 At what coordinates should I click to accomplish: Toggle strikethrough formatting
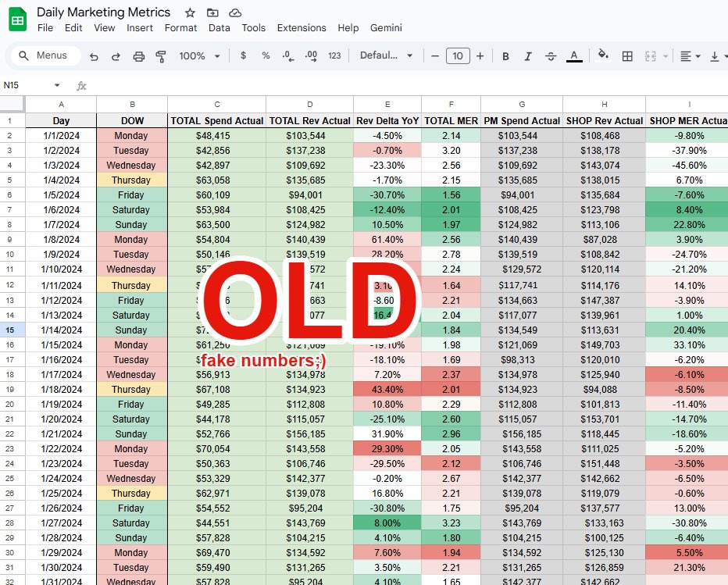(551, 56)
